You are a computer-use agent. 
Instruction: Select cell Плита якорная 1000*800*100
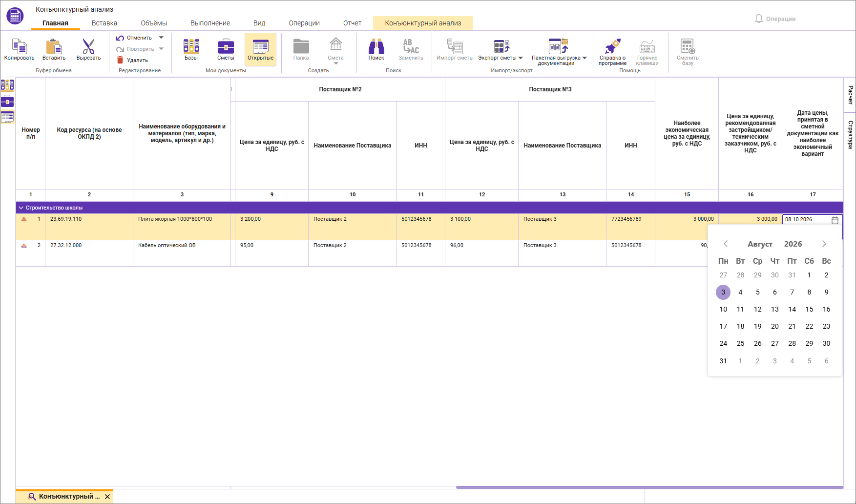tap(182, 227)
